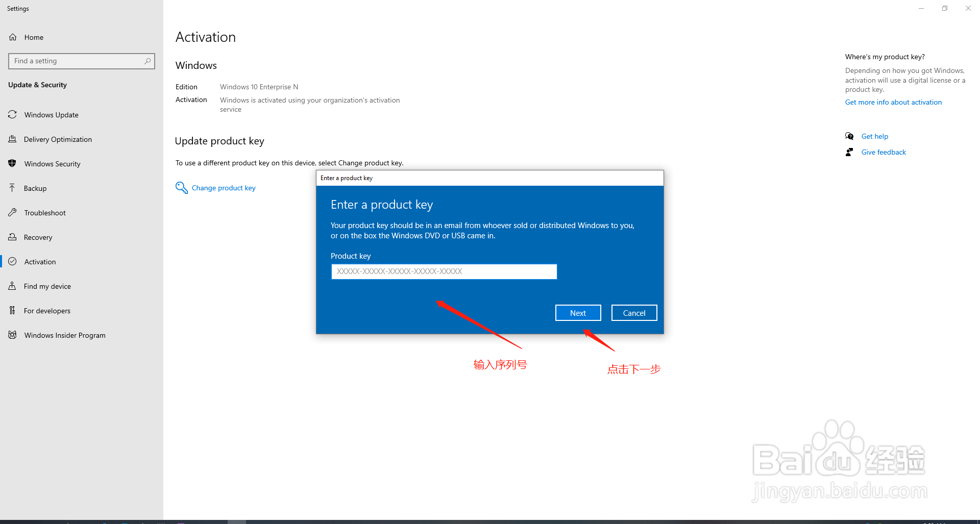Click the Home icon in the sidebar
This screenshot has width=980, height=524.
[x=13, y=37]
